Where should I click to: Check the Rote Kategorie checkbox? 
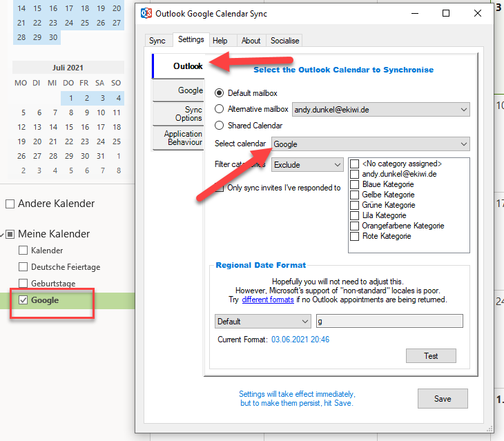(x=355, y=236)
